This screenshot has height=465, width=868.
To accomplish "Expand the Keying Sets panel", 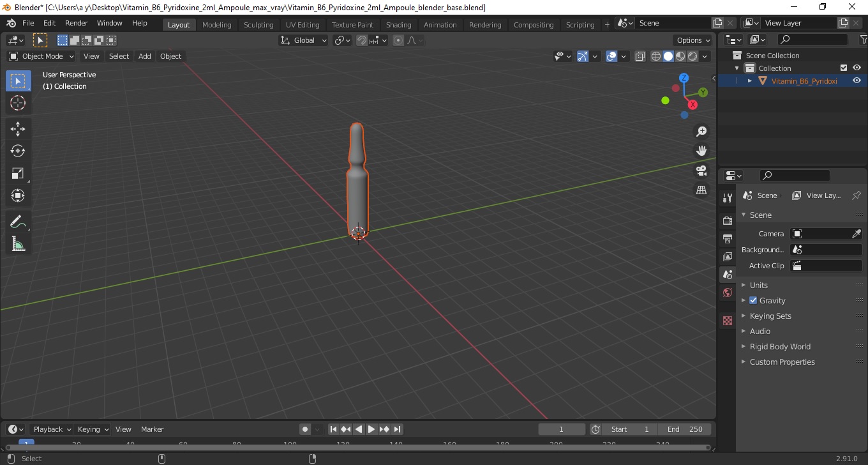I will pos(770,316).
